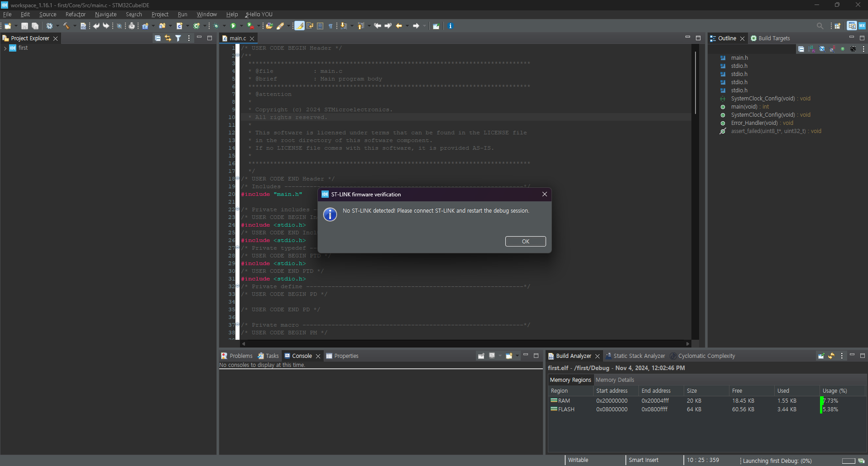Click Project Explorer filter funnel icon

pos(178,38)
